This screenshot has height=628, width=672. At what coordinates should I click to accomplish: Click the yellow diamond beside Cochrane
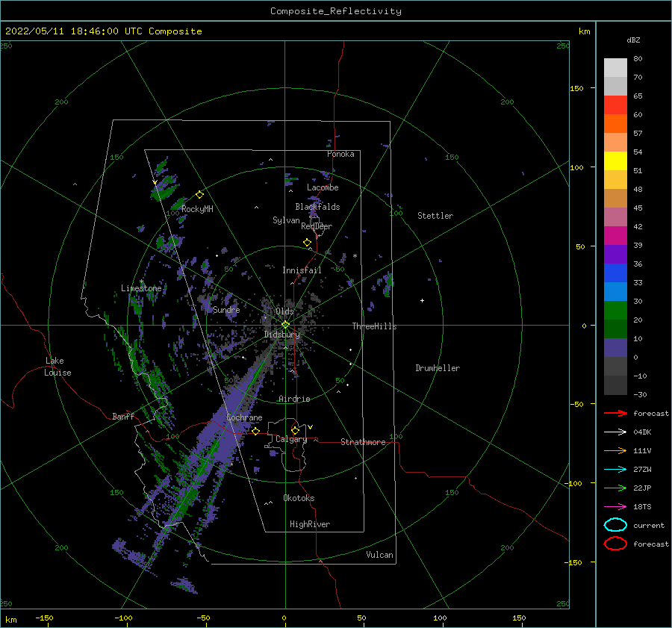(x=255, y=431)
